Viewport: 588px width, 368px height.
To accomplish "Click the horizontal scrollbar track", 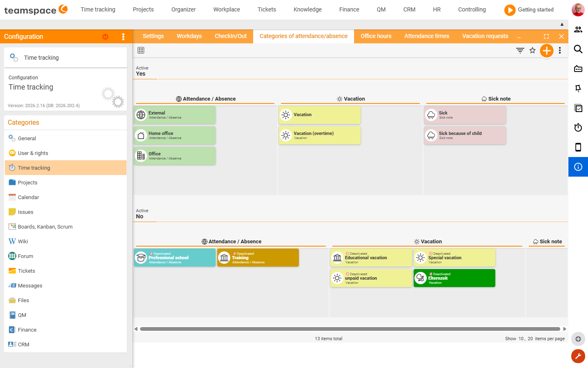I will tap(350, 329).
